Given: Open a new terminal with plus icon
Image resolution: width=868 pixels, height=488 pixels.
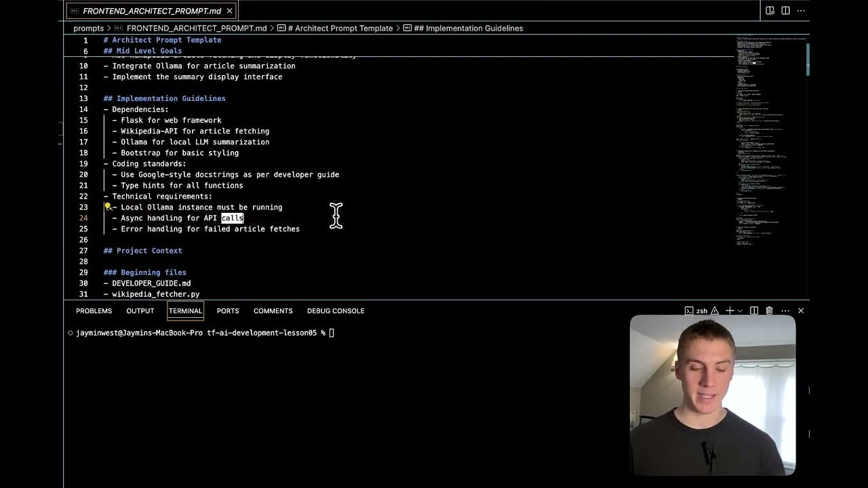Looking at the screenshot, I should (x=730, y=310).
